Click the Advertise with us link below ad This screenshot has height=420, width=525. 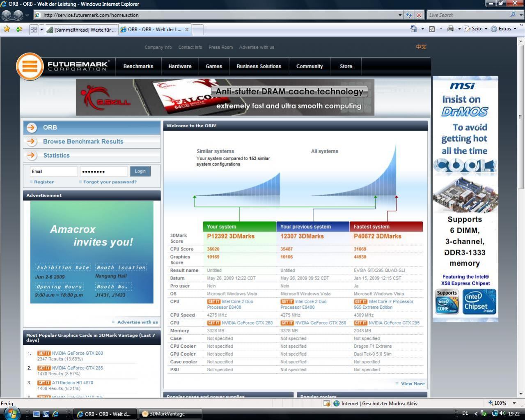point(138,322)
